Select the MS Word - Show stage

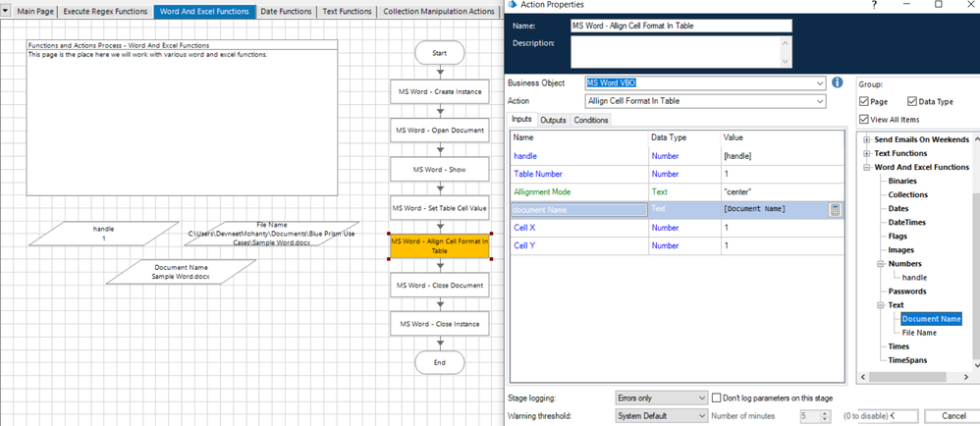(439, 169)
